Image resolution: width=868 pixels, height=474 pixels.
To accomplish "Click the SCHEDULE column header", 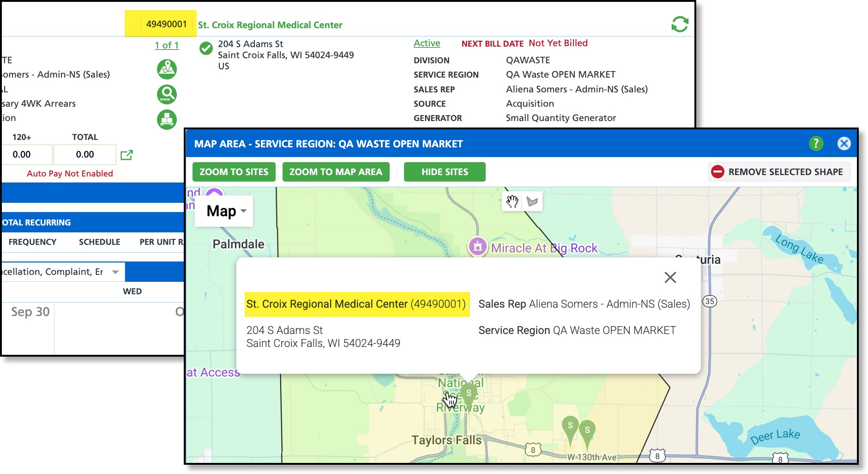I will [100, 242].
